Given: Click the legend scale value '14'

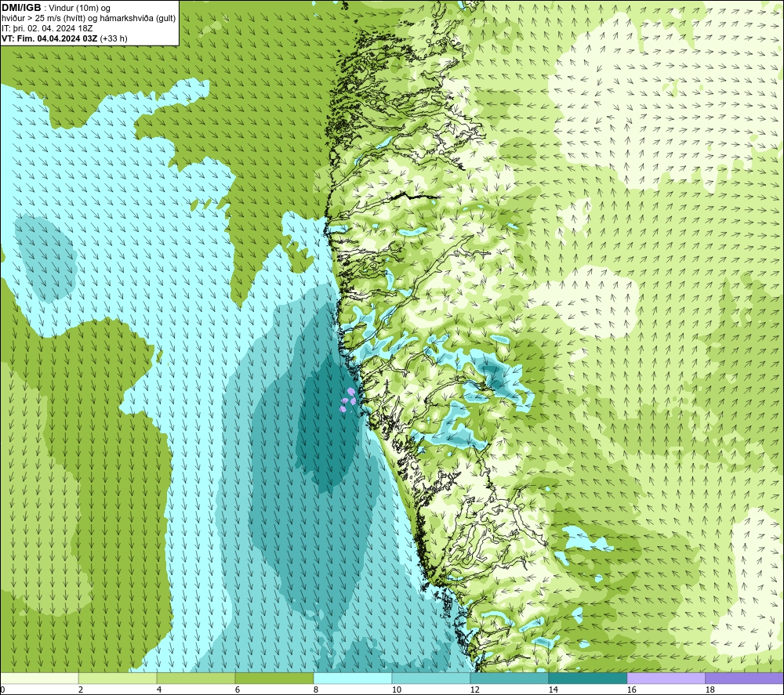Looking at the screenshot, I should click(553, 690).
